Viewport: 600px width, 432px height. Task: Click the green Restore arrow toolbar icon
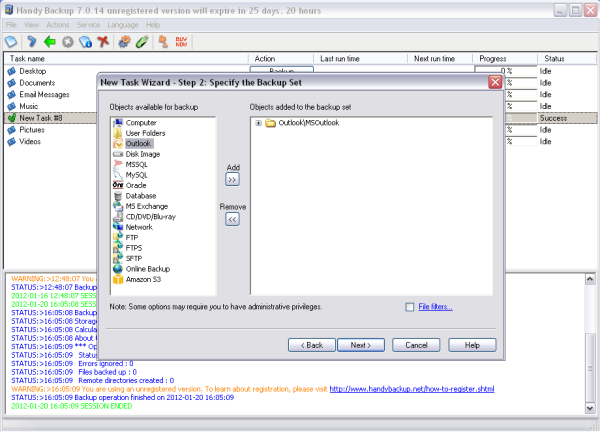point(50,41)
